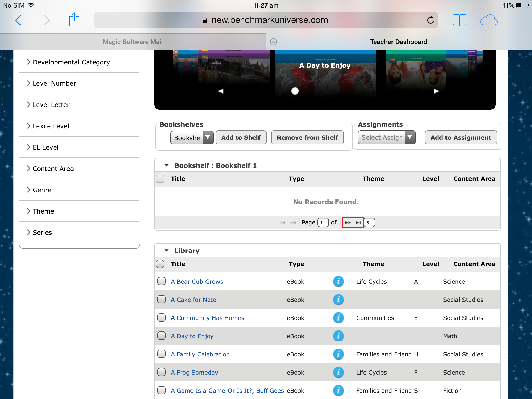This screenshot has width=532, height=399.
Task: Open the Safari share sheet icon
Action: click(x=74, y=19)
